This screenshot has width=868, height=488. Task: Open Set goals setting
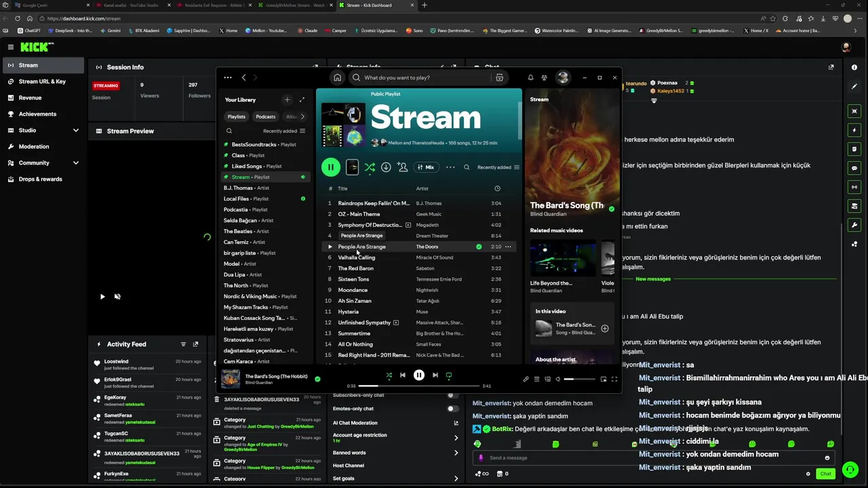396,479
